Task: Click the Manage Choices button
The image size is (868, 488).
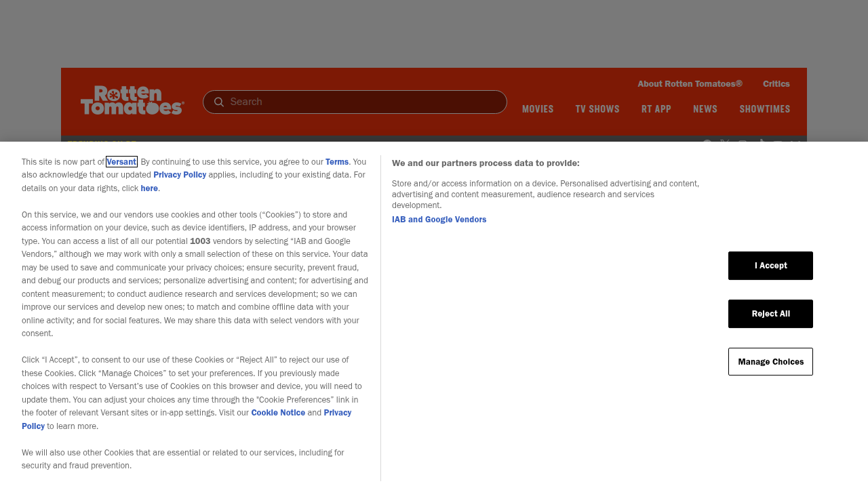Action: click(x=770, y=362)
